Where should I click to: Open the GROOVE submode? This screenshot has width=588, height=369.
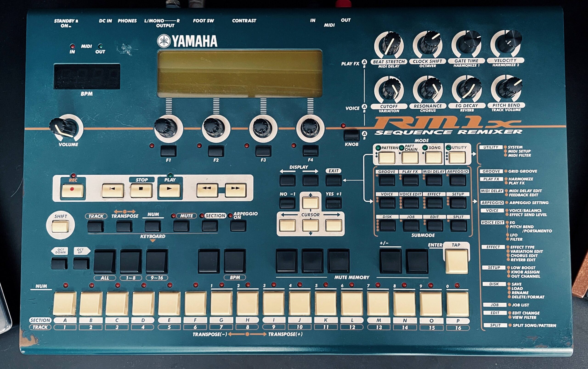pos(387,180)
